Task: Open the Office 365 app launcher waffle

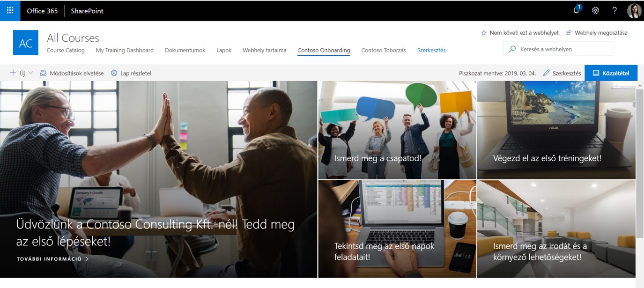Action: [x=10, y=10]
